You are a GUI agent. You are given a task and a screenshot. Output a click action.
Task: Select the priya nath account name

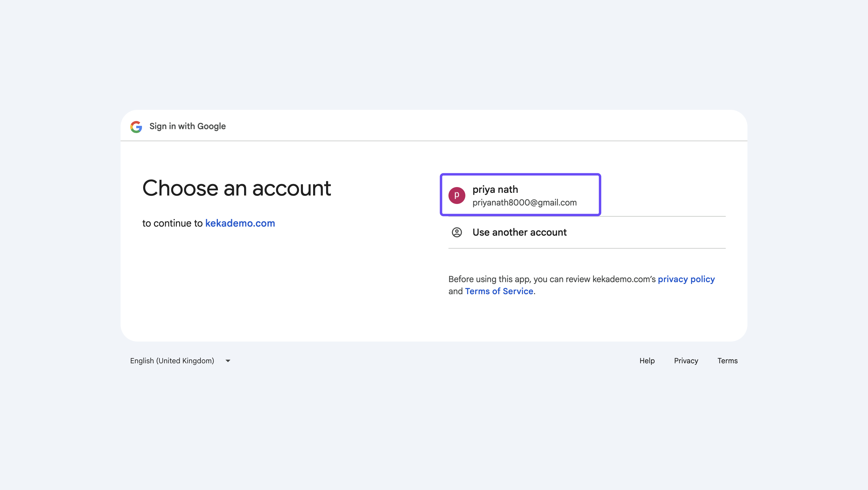[x=495, y=189]
